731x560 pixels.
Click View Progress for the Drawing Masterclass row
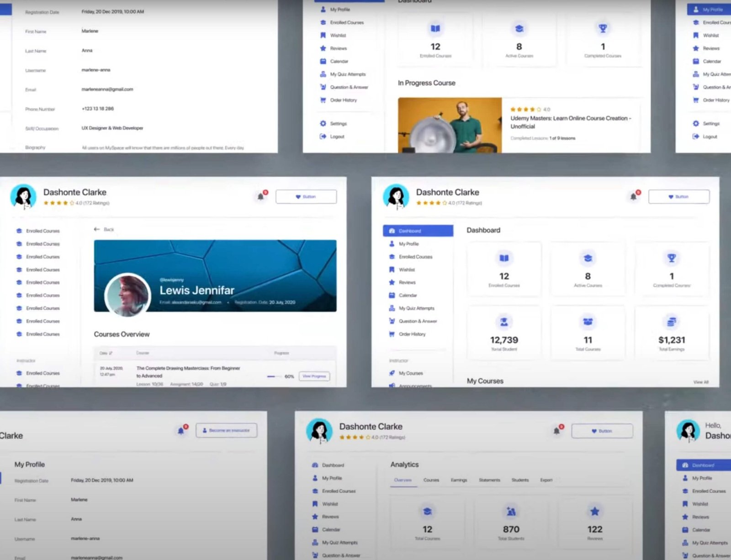(314, 376)
